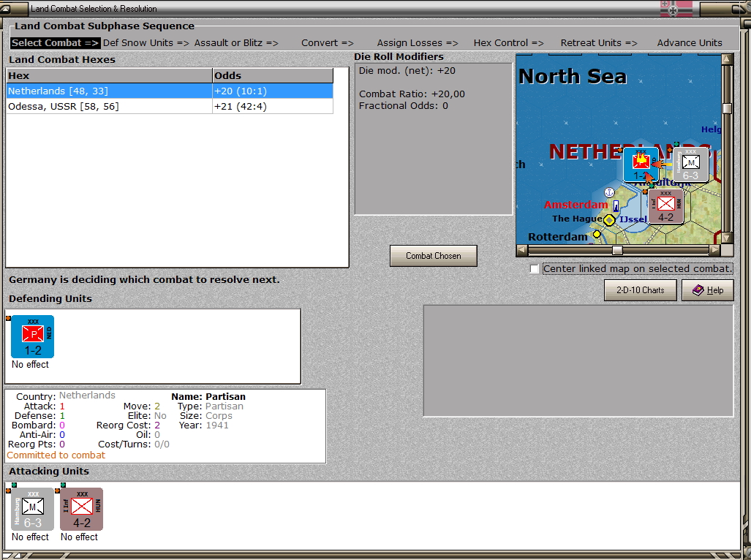Viewport: 751px width, 560px height.
Task: Click the Rotterdam city marker on map
Action: 597,234
